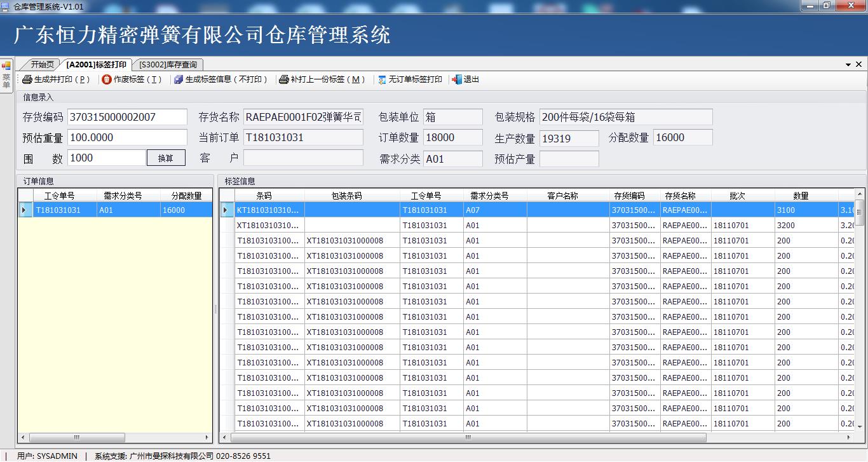The height and width of the screenshot is (462, 868).
Task: Click the 需求分类 field showing A01
Action: (453, 159)
